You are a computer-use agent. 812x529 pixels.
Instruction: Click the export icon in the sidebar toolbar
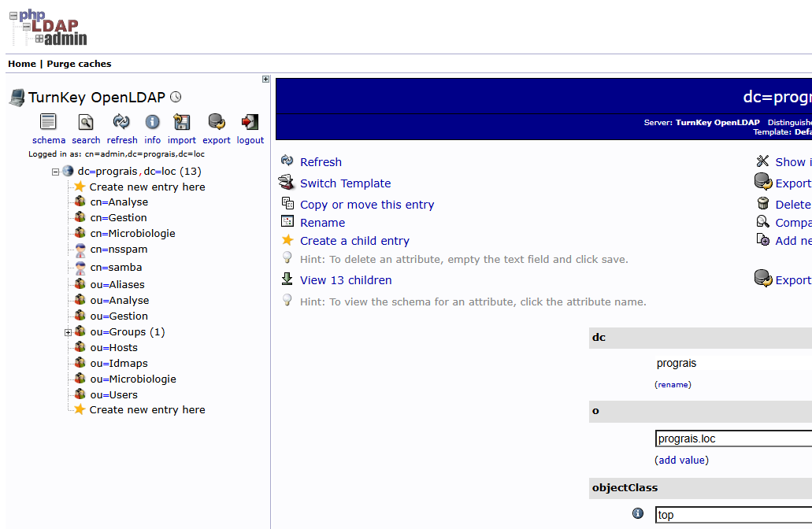217,122
